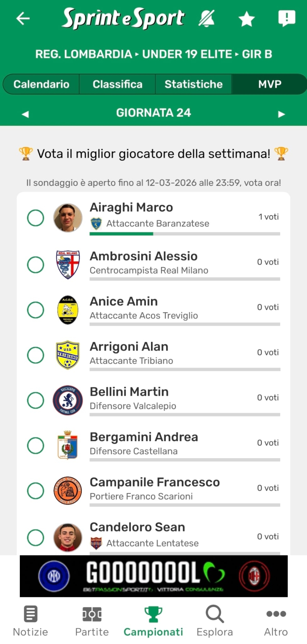
Task: Open the report feedback icon
Action: (x=287, y=18)
